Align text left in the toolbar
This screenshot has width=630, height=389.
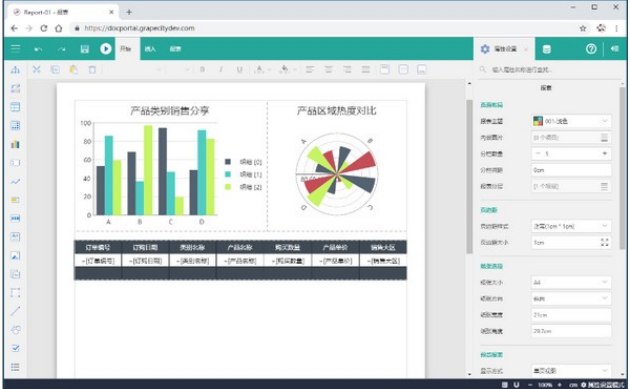tap(309, 70)
